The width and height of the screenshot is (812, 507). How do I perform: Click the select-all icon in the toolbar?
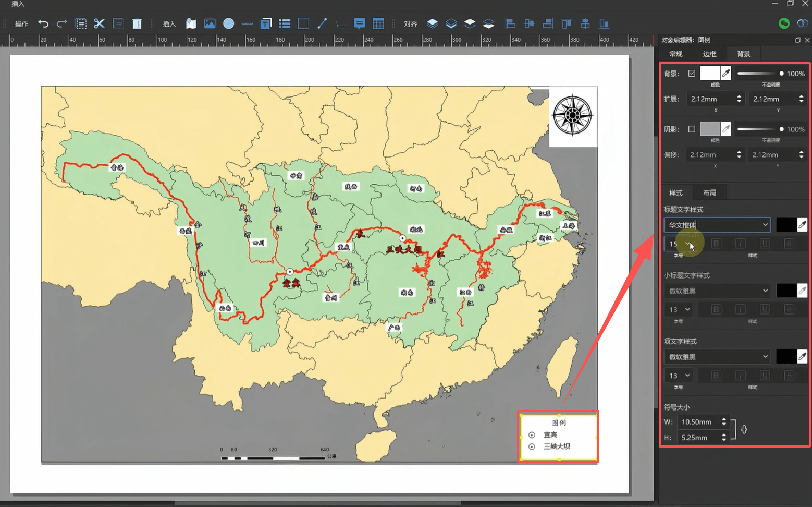[81, 23]
